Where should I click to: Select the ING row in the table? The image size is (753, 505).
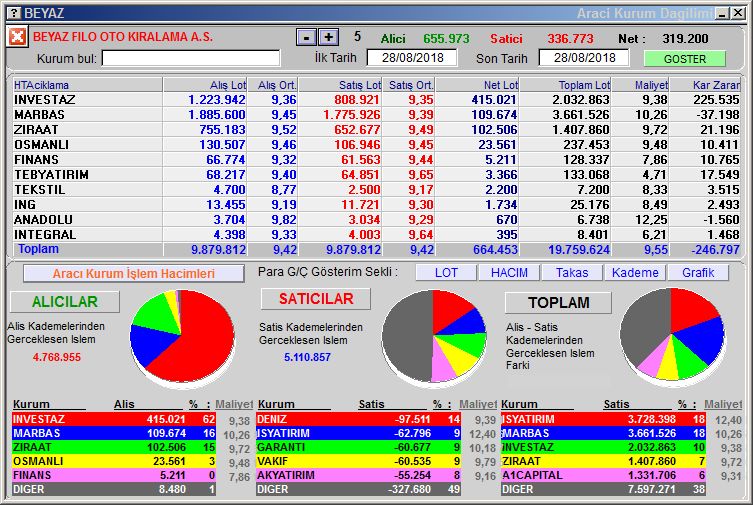click(x=376, y=204)
